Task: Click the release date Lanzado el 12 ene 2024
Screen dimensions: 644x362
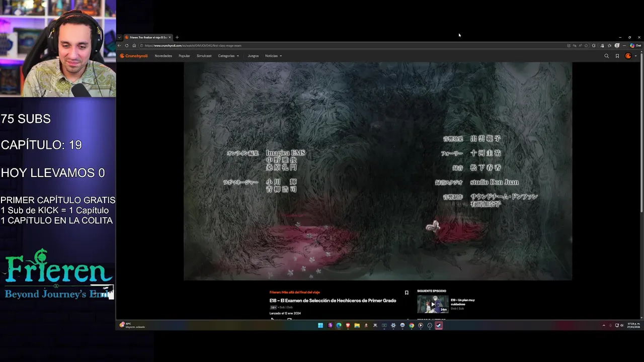Action: [285, 313]
